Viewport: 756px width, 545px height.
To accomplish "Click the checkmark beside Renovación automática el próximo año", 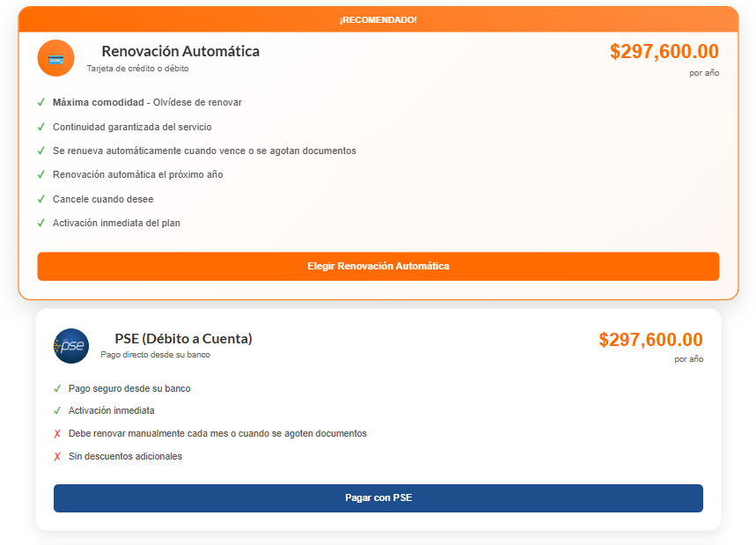I will (x=41, y=174).
